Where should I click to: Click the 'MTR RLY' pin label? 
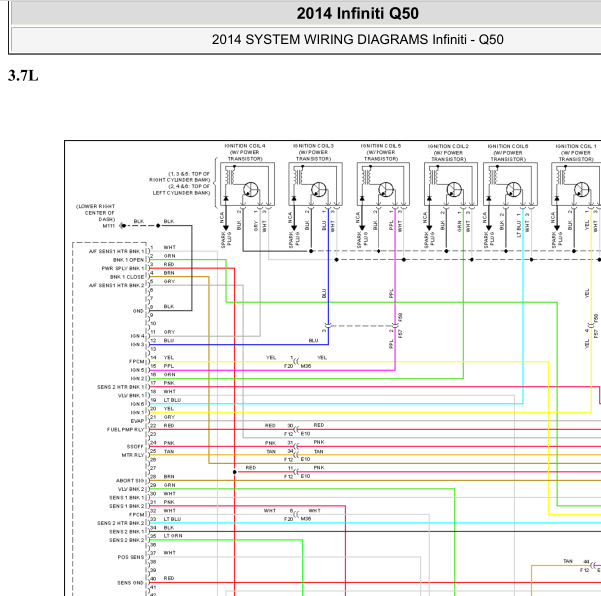pos(133,455)
